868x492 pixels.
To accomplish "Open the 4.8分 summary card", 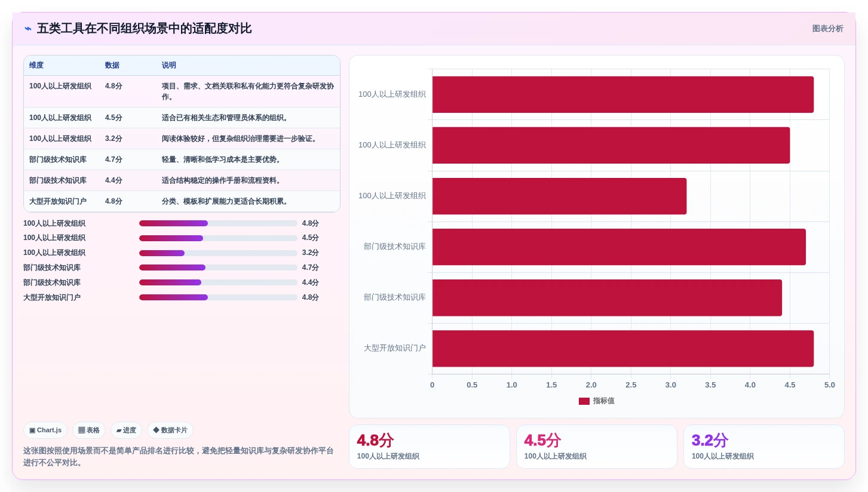I will [430, 447].
